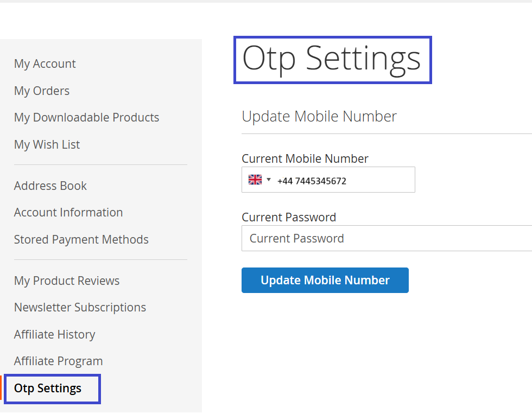Viewport: 532px width, 414px height.
Task: Expand the country code dropdown arrow
Action: 269,180
